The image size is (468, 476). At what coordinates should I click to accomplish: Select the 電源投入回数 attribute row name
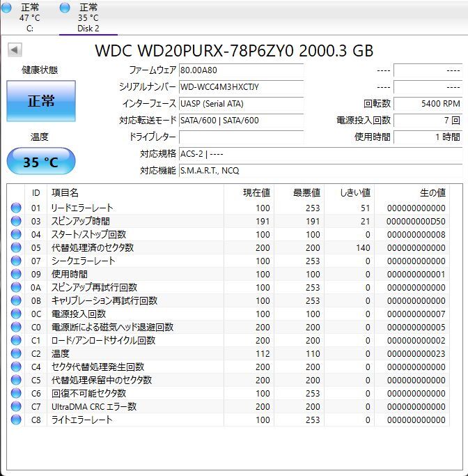pos(79,314)
